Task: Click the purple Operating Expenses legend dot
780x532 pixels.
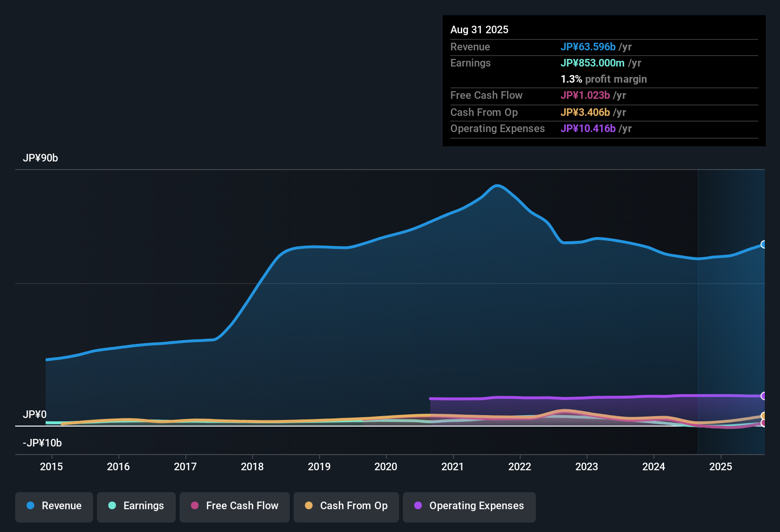Action: tap(418, 506)
